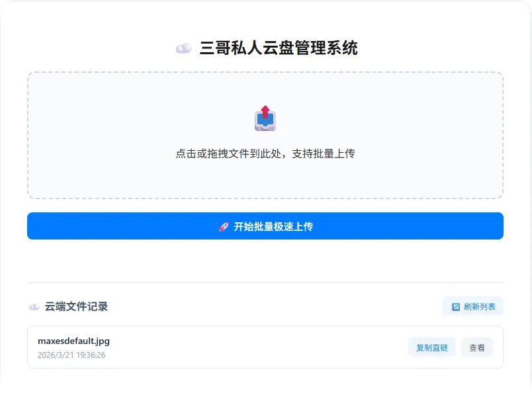Click the timestamp 2026/3/21 19:36:26
Image resolution: width=532 pixels, height=393 pixels.
(70, 354)
